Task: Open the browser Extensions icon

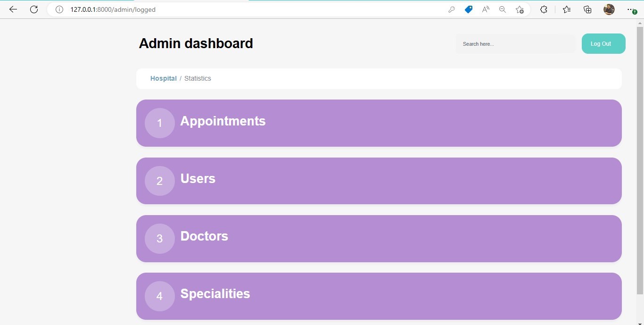Action: [544, 9]
